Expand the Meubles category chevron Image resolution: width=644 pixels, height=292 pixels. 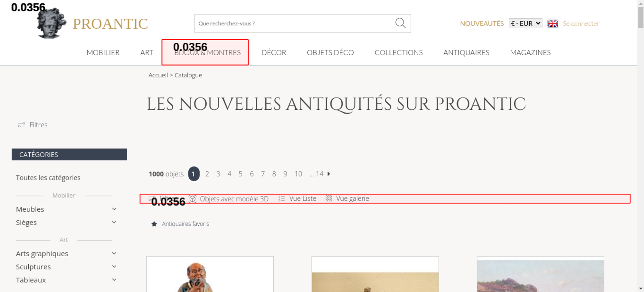[114, 209]
